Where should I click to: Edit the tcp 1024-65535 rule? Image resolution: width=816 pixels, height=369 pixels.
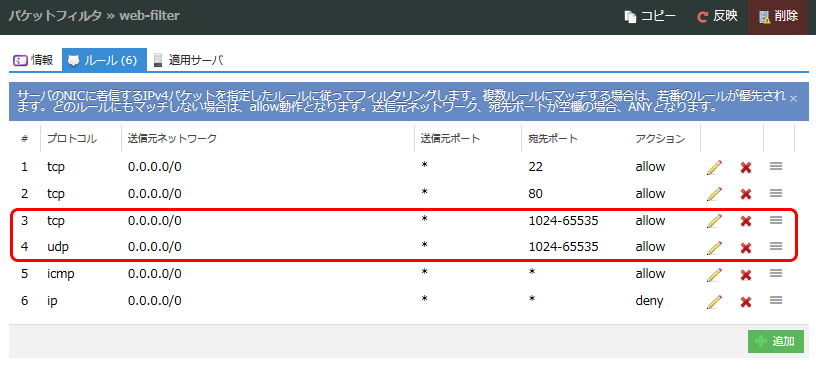click(x=715, y=221)
